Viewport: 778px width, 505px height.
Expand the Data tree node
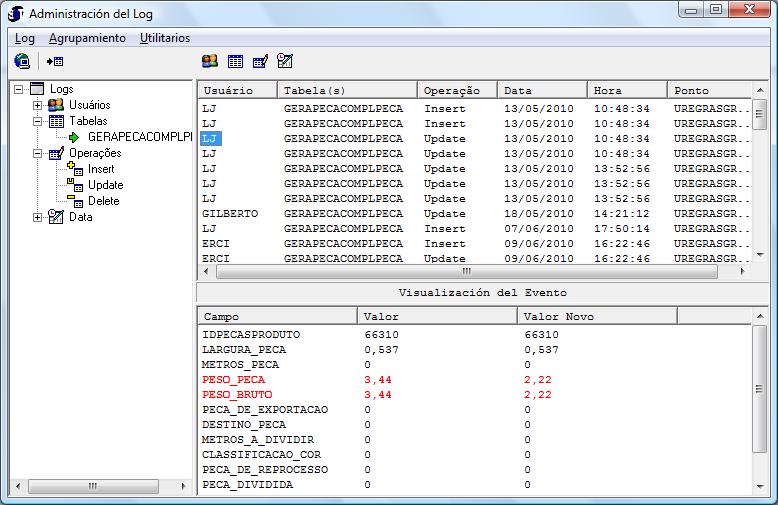tap(38, 217)
